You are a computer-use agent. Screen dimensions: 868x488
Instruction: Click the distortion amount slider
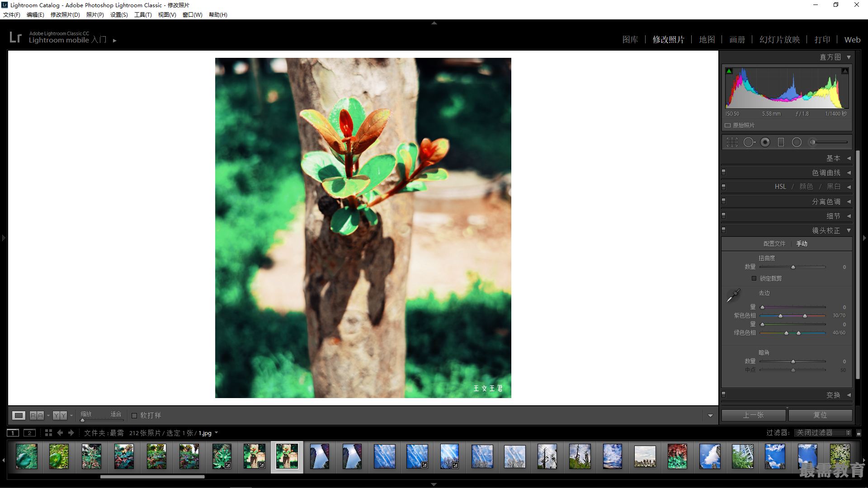(x=793, y=267)
